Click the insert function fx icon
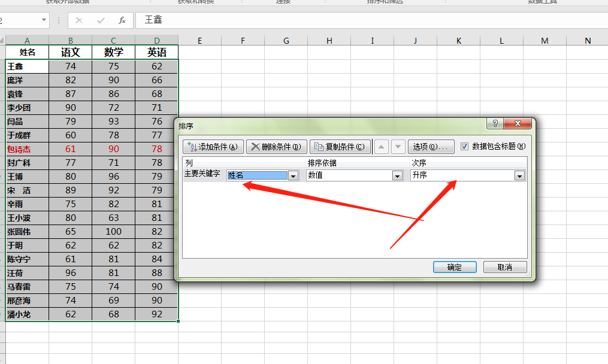Screen dimensions: 608x364 pyautogui.click(x=122, y=20)
